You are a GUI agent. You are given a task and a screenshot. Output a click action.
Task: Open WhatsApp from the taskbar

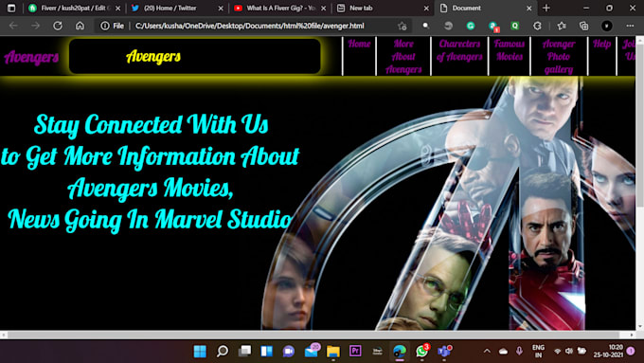coord(421,351)
